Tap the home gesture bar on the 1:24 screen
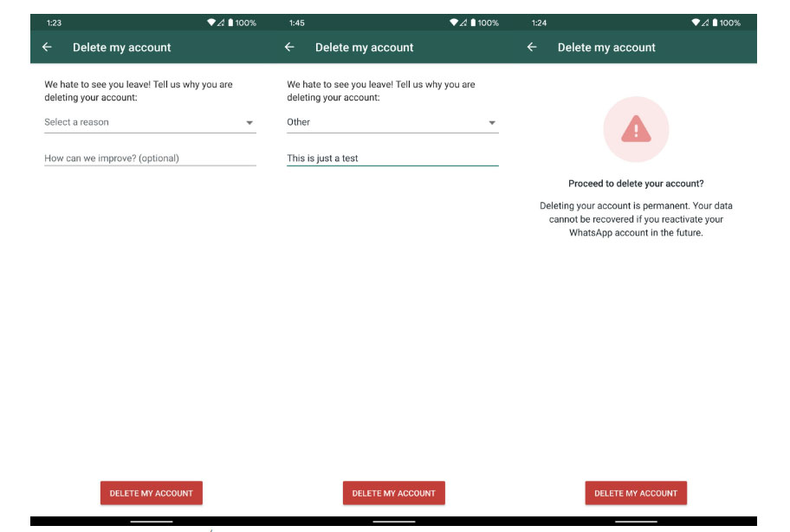The height and width of the screenshot is (532, 790). click(636, 522)
